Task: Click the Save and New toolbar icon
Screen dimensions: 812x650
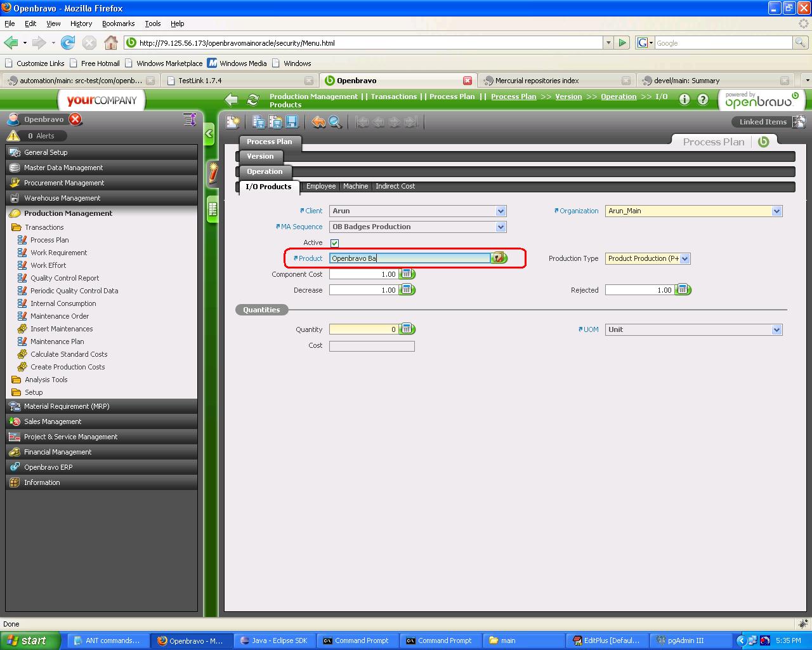Action: point(275,122)
